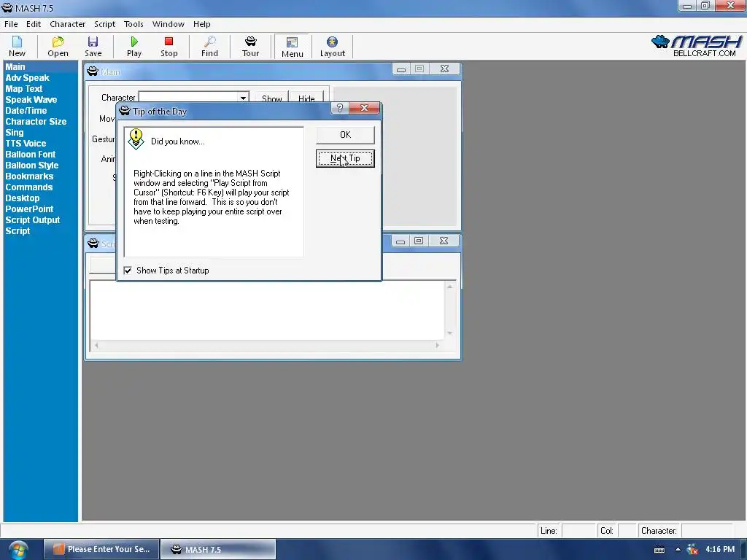Open the Help menu
The width and height of the screenshot is (747, 560).
point(201,24)
